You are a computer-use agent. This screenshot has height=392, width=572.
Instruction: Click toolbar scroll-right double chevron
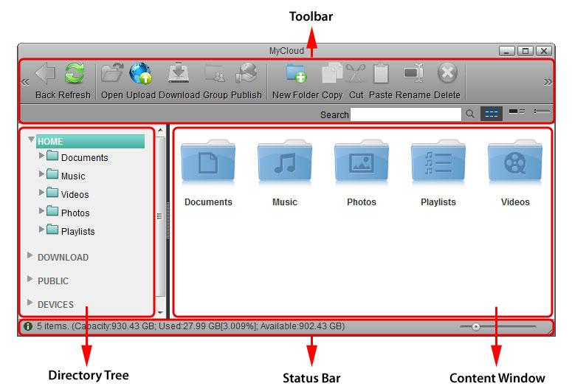click(x=548, y=82)
